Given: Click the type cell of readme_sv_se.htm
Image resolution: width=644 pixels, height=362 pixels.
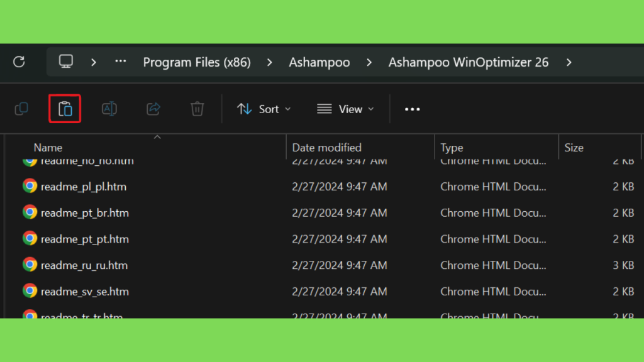Looking at the screenshot, I should (x=493, y=292).
